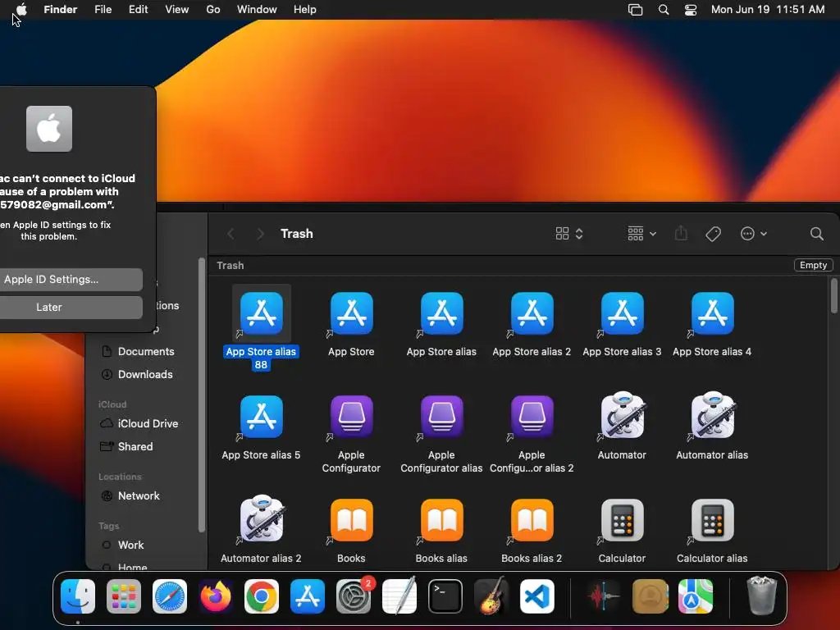Open Voice Memos from the Dock
Screen dimensions: 840x630
604,596
